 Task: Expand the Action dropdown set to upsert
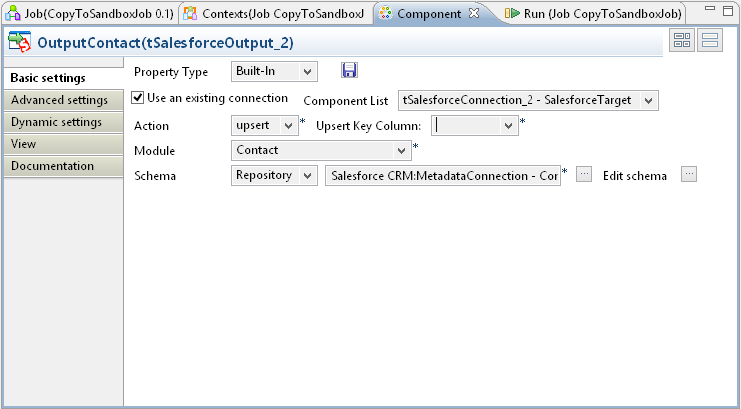coord(264,125)
